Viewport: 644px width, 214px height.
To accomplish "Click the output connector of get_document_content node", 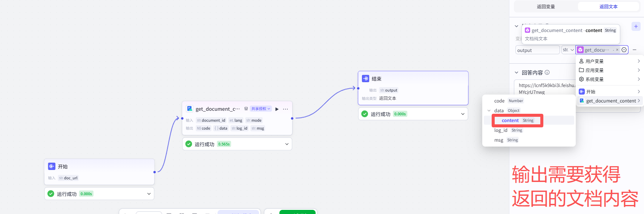I will (292, 118).
